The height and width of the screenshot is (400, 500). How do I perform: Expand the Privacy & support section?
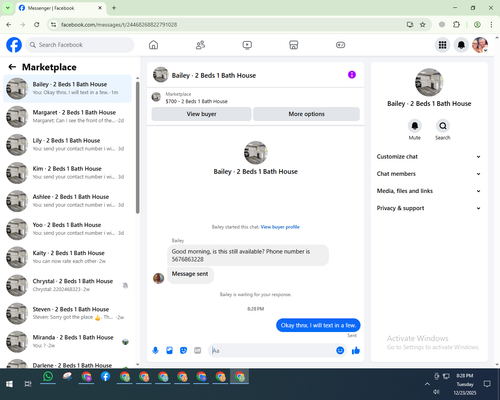(x=429, y=208)
